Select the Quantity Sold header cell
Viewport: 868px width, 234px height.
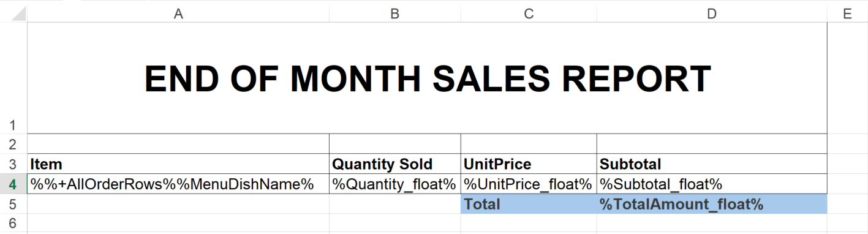point(394,164)
